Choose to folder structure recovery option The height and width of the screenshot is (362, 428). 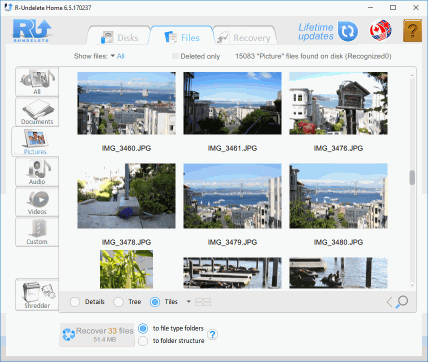(143, 341)
